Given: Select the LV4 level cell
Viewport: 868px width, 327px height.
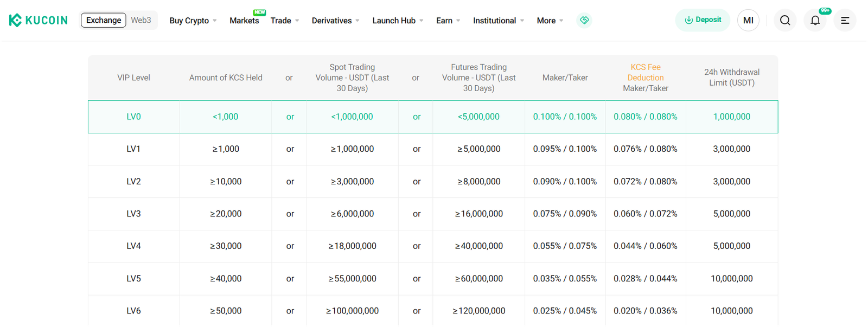Looking at the screenshot, I should [133, 246].
